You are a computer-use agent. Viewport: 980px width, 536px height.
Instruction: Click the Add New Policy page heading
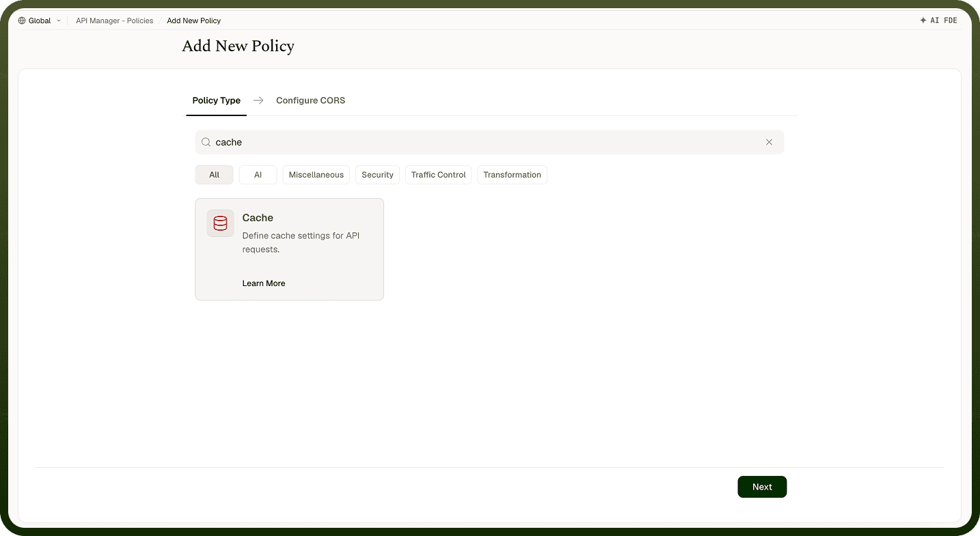pyautogui.click(x=238, y=46)
